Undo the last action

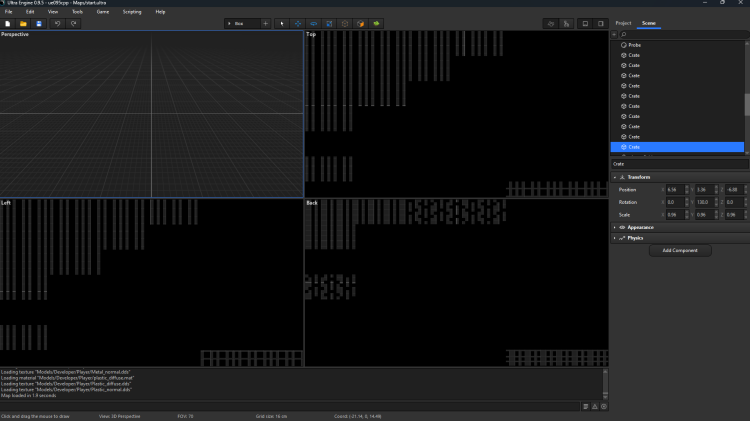coord(57,23)
